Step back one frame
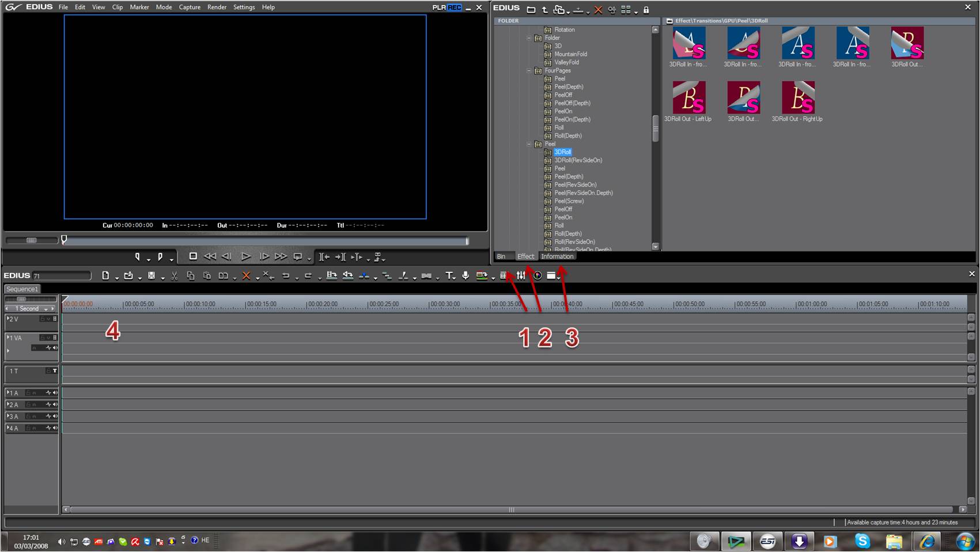This screenshot has height=552, width=980. [x=226, y=256]
